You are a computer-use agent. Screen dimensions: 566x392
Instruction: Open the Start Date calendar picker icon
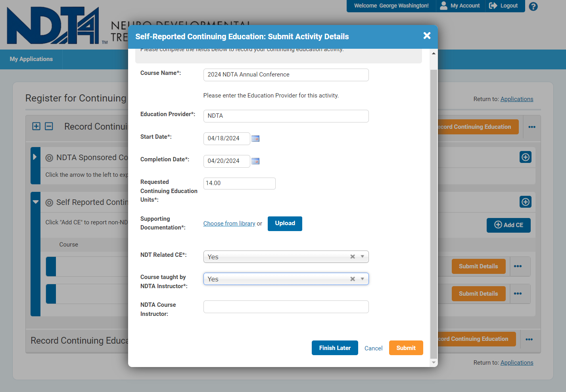[255, 138]
